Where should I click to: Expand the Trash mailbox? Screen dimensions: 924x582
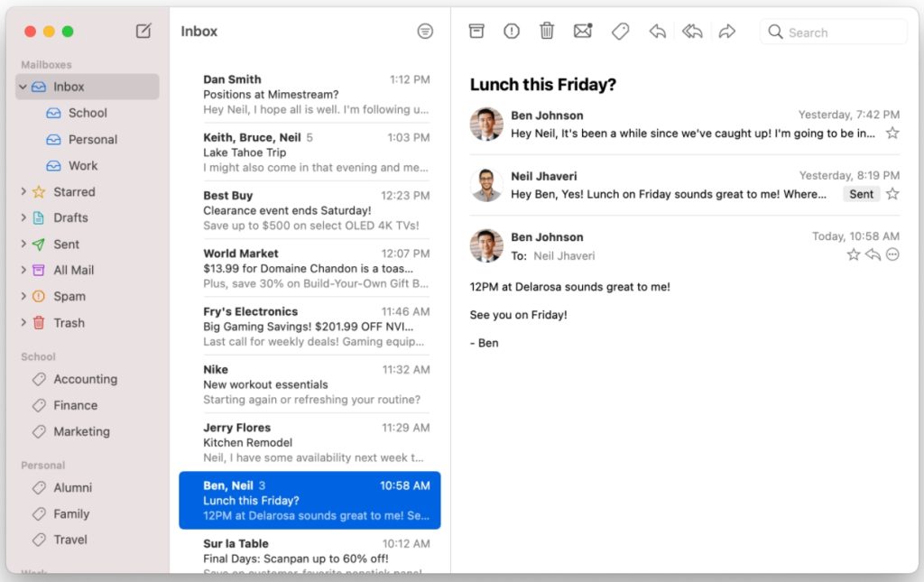click(23, 322)
